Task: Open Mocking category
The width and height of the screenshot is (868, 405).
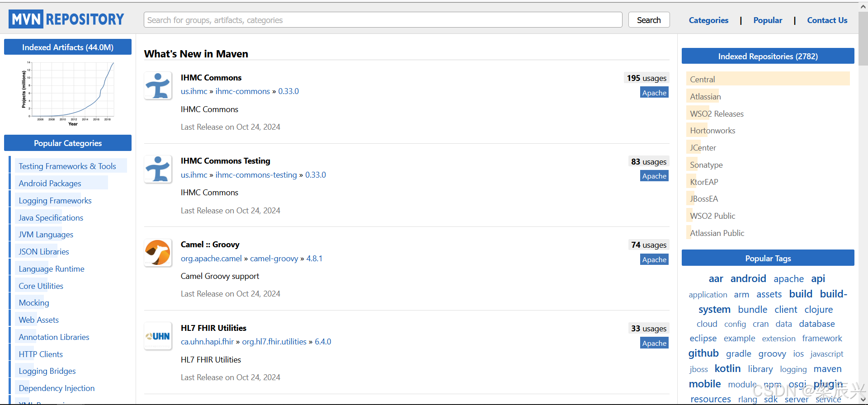Action: click(x=34, y=303)
